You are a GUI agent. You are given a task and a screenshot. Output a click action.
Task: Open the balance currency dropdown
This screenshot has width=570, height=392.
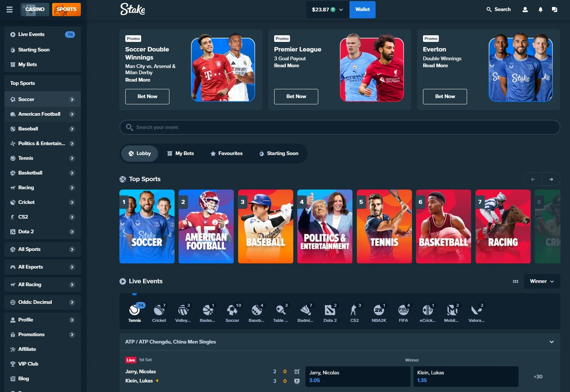pyautogui.click(x=327, y=10)
